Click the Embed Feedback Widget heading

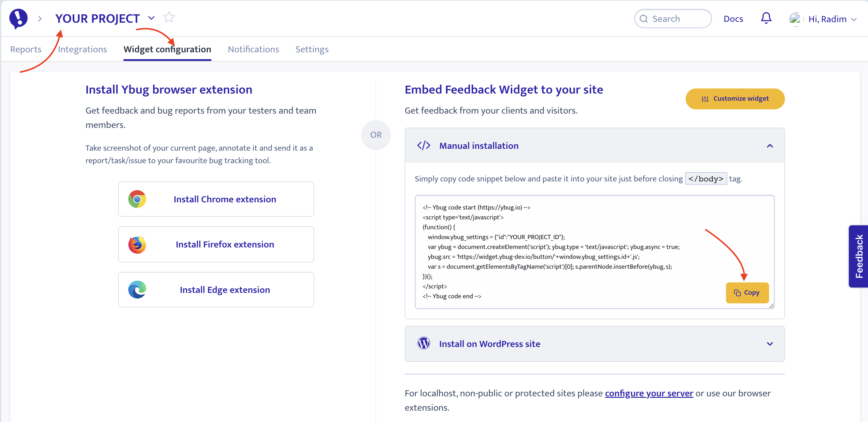point(504,90)
